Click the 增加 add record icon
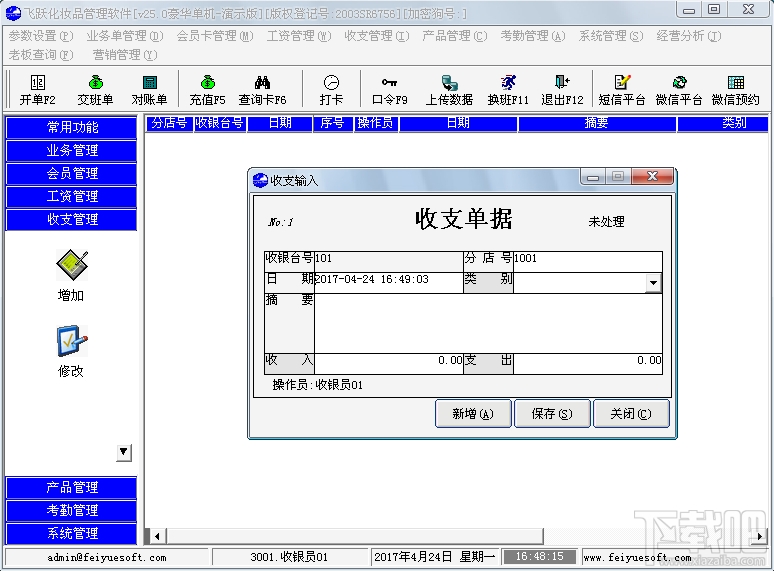Viewport: 774px width, 571px height. 72,275
